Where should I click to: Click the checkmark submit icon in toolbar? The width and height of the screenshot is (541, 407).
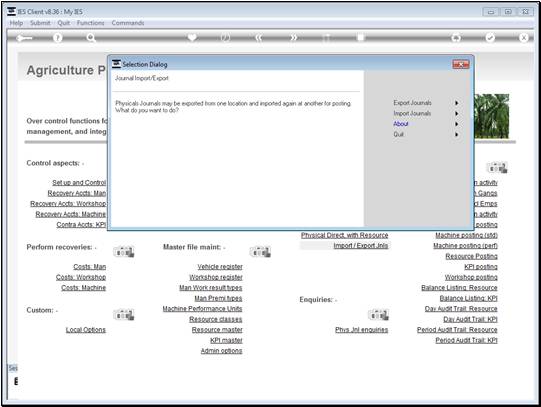[x=490, y=38]
